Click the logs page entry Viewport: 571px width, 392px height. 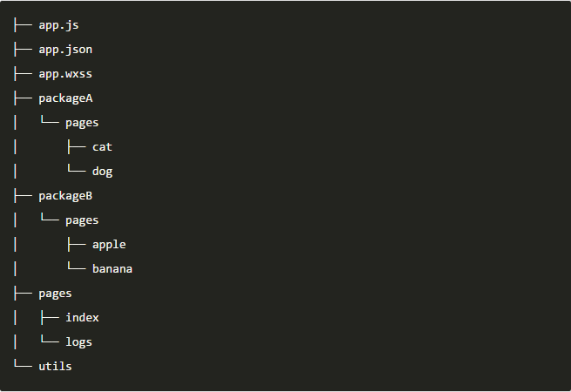[78, 342]
